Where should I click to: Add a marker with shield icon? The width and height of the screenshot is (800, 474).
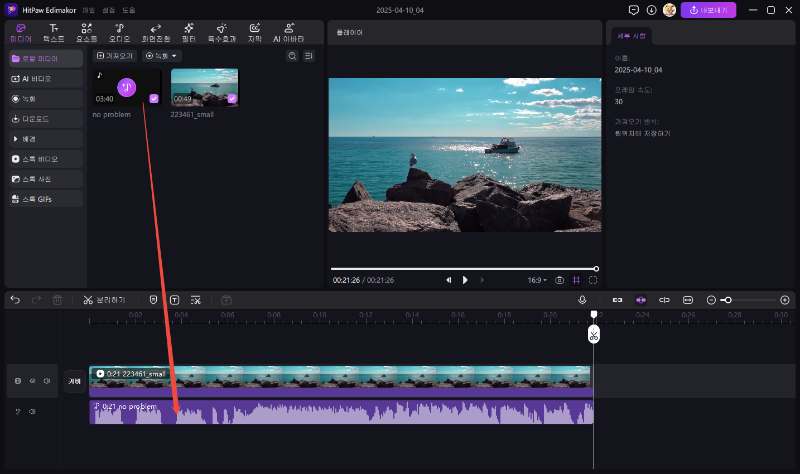pyautogui.click(x=153, y=300)
